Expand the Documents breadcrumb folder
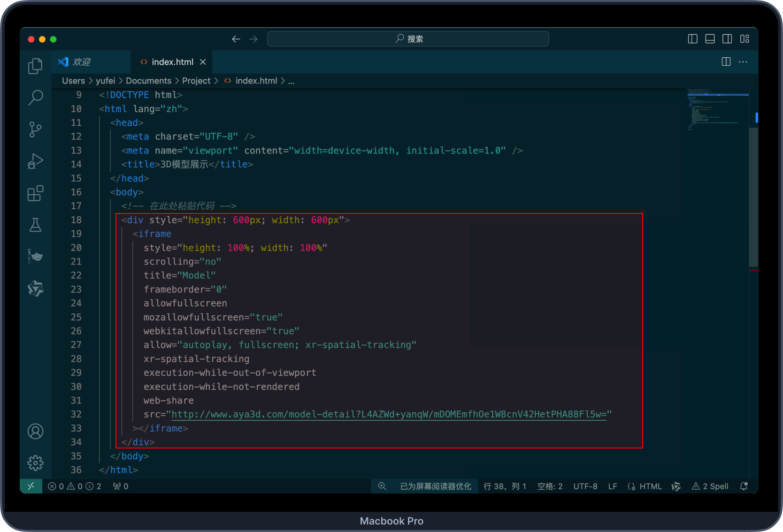This screenshot has width=783, height=532. (x=148, y=81)
